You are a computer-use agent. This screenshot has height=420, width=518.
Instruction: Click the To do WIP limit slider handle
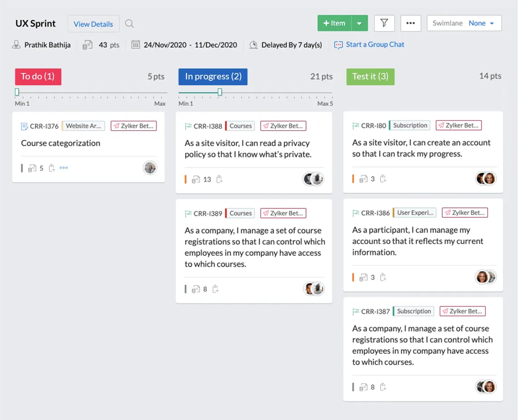click(17, 92)
